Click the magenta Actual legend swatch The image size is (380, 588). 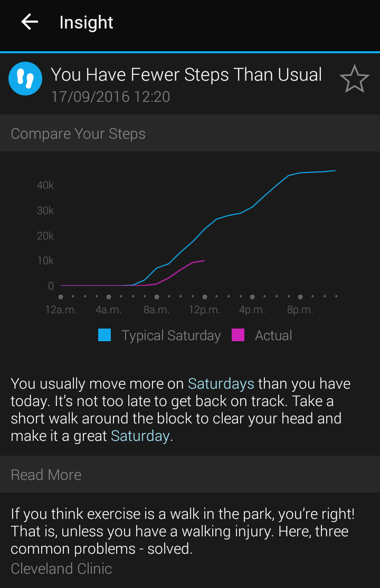click(x=238, y=335)
